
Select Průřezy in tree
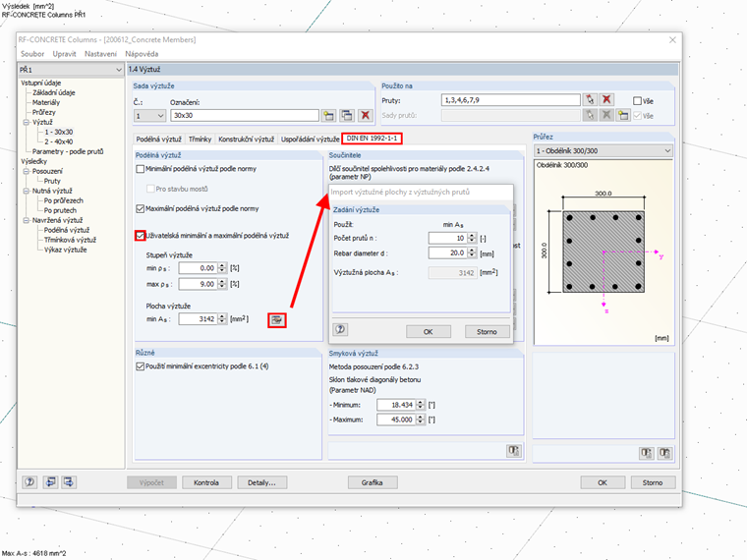44,112
